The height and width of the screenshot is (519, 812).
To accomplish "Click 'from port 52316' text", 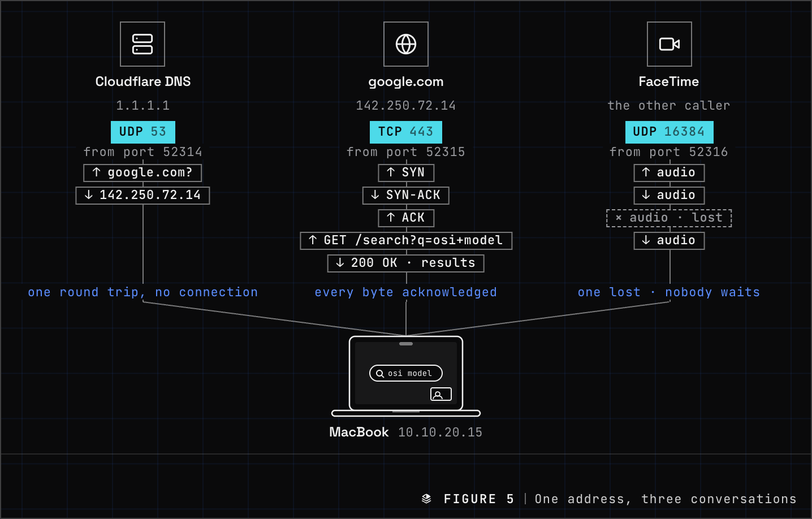I will 669,152.
